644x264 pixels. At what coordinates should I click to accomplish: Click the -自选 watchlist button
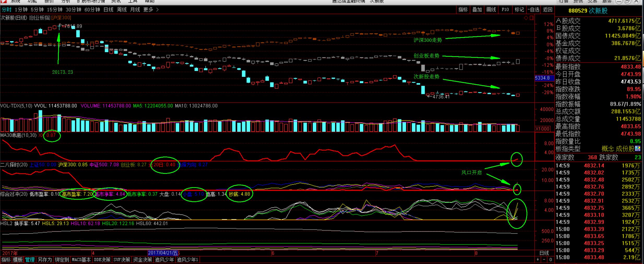[533, 10]
